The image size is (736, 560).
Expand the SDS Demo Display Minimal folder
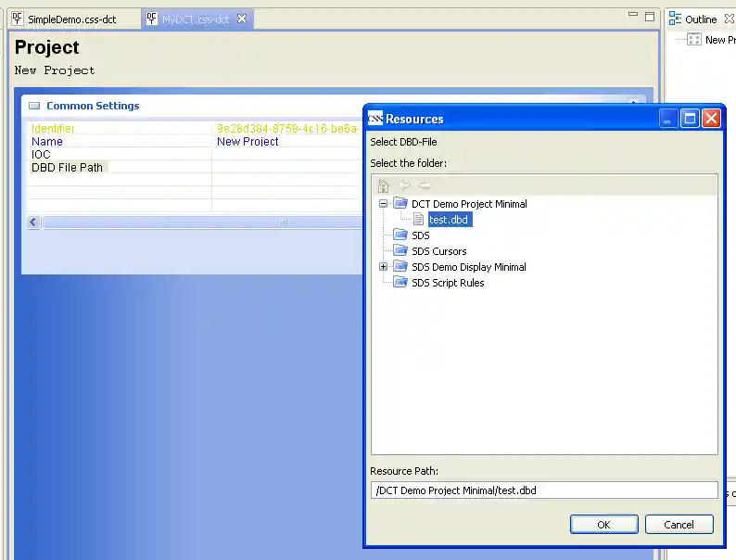point(384,267)
